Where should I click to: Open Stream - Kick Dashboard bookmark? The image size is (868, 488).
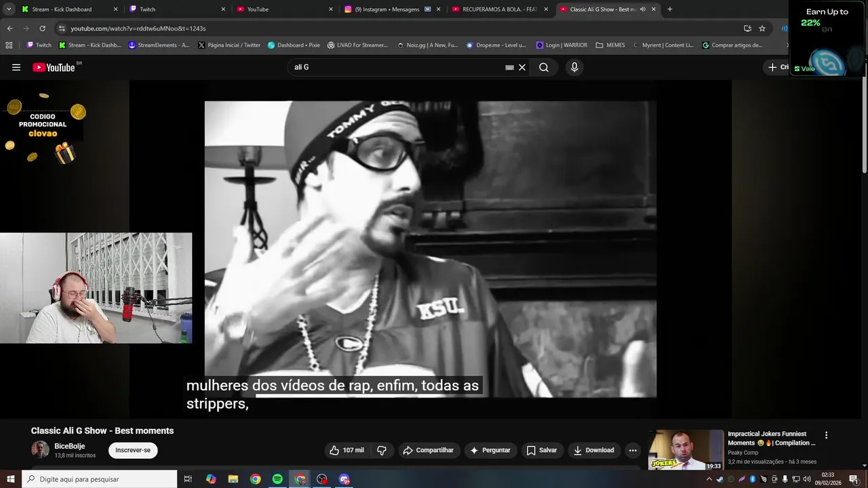(90, 45)
